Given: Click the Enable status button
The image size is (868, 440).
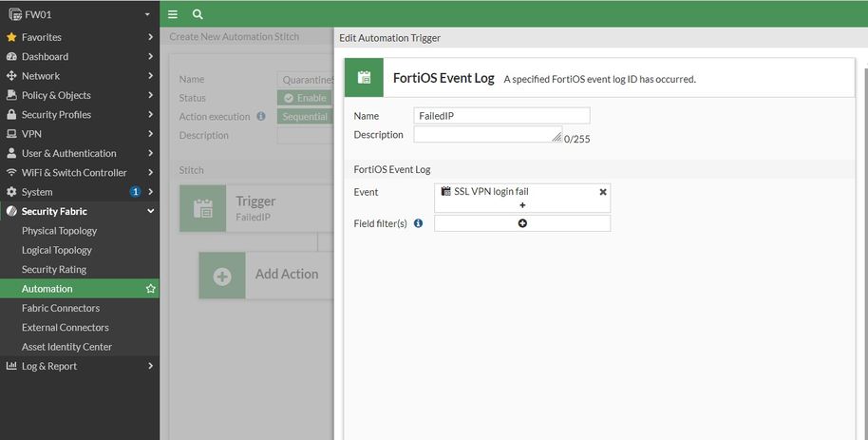Looking at the screenshot, I should tap(305, 98).
